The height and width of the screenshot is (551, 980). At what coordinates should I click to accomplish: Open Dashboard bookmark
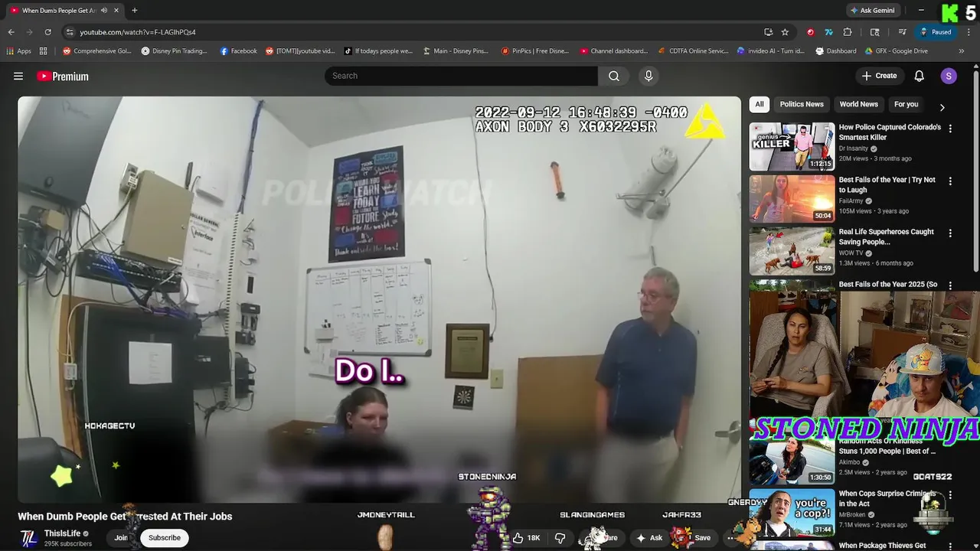click(x=836, y=51)
